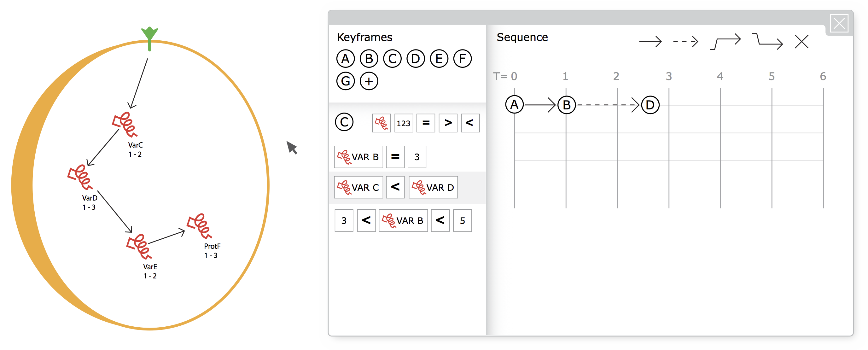Click the VarE 1 - 2 label
This screenshot has width=868, height=350.
pos(150,271)
